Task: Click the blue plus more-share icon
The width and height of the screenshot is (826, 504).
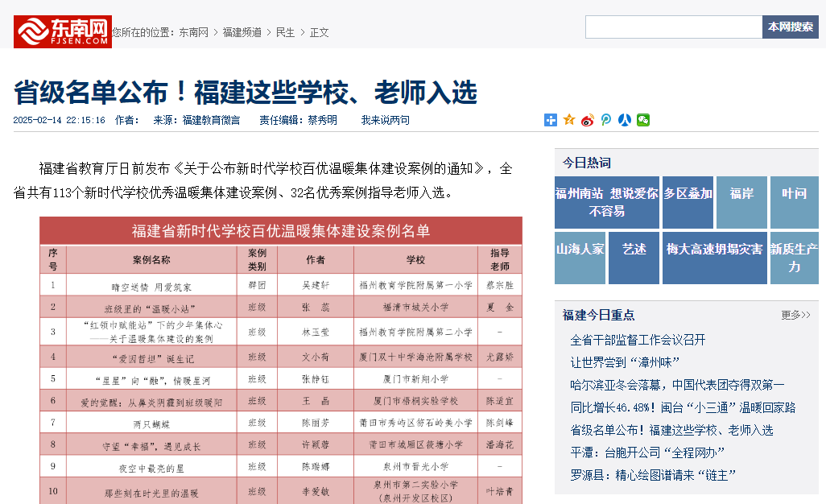Action: (x=551, y=120)
